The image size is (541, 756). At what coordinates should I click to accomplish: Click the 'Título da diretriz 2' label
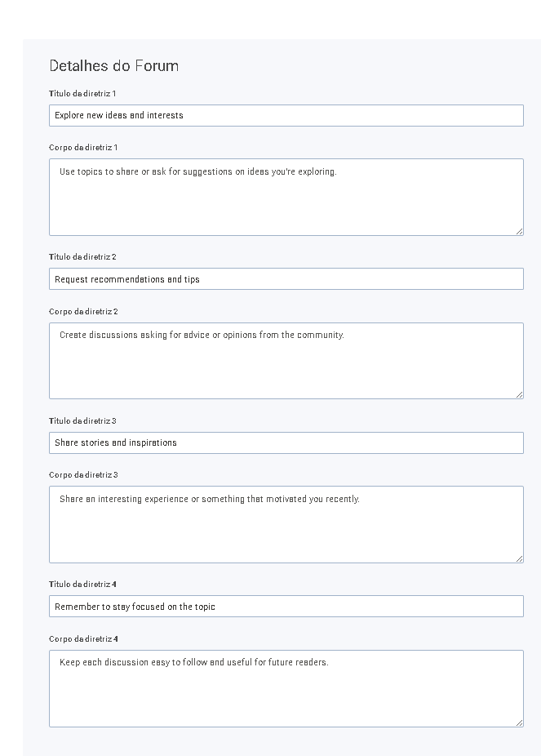pyautogui.click(x=82, y=257)
